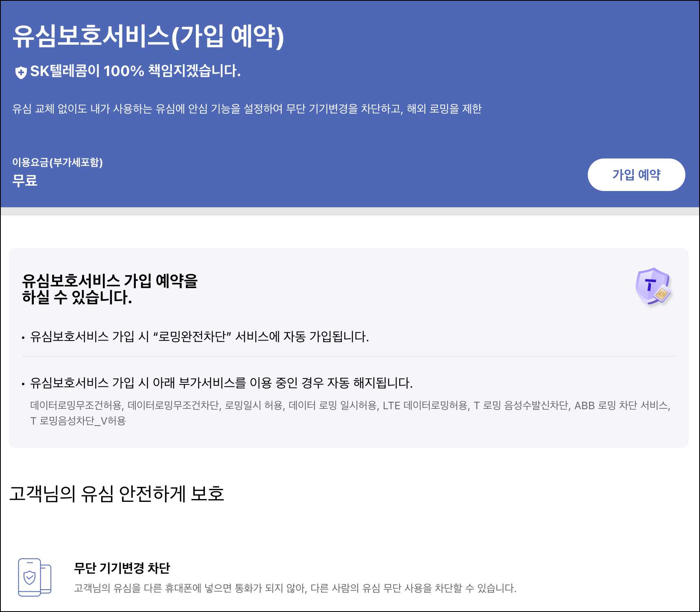The width and height of the screenshot is (700, 612).
Task: Click the bullet mentioning 로밍완전차단 자동 가입
Action: [x=199, y=336]
